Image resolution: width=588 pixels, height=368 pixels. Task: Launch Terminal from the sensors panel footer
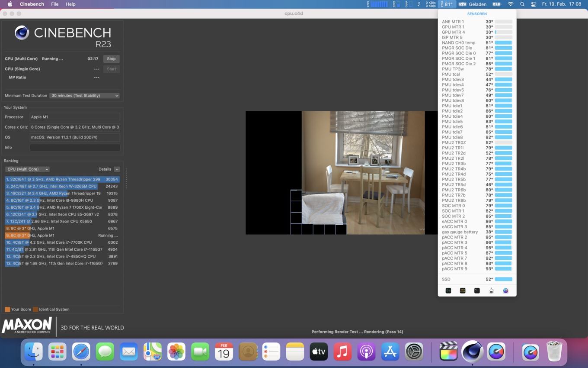click(477, 291)
